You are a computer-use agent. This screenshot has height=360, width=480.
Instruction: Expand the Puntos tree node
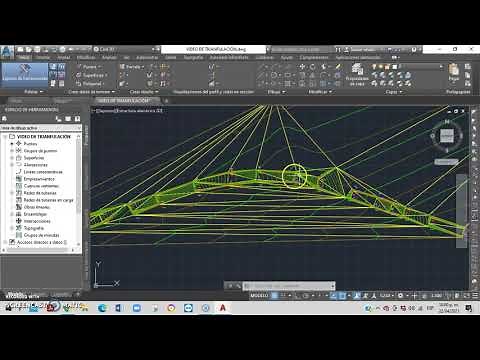click(x=12, y=144)
